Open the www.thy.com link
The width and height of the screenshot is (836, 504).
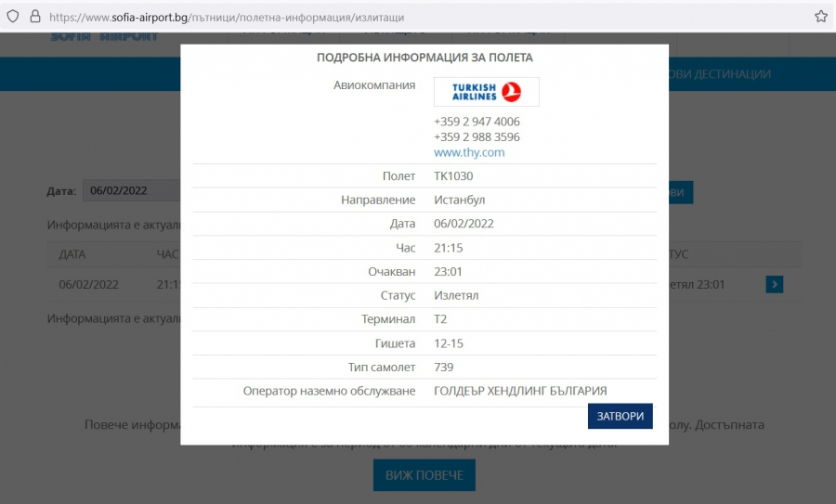coord(469,152)
